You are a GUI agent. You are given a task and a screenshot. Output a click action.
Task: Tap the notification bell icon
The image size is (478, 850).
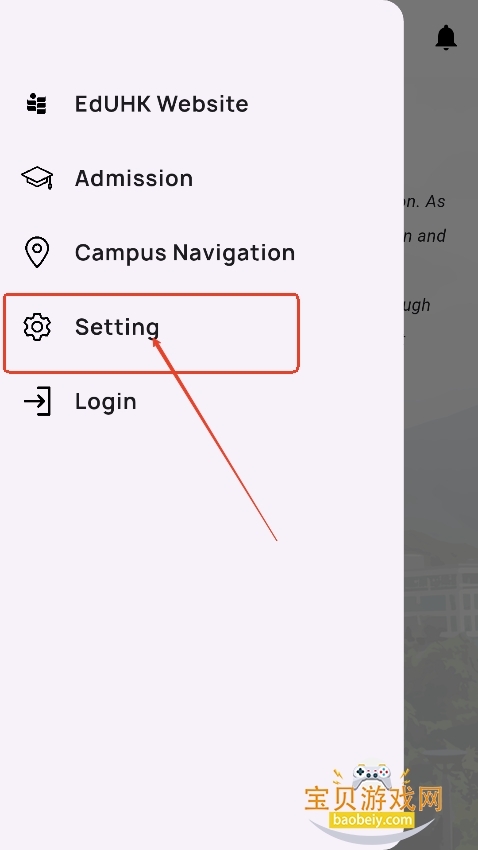click(x=446, y=37)
